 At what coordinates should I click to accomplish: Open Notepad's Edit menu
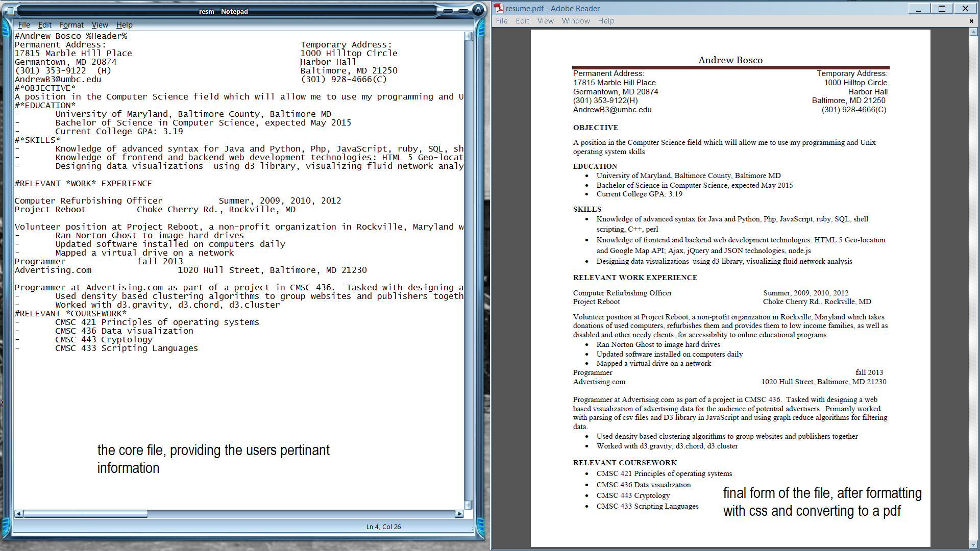pyautogui.click(x=45, y=24)
